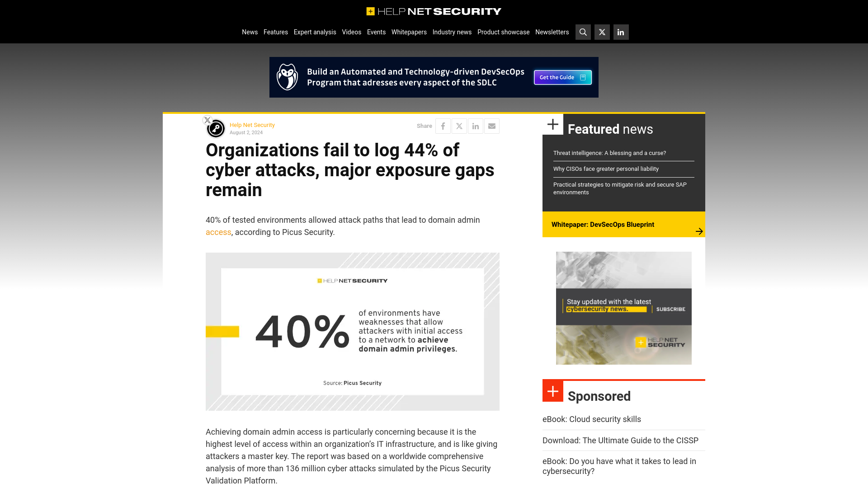Click the X dismiss icon on the article header
868x488 pixels.
click(208, 119)
